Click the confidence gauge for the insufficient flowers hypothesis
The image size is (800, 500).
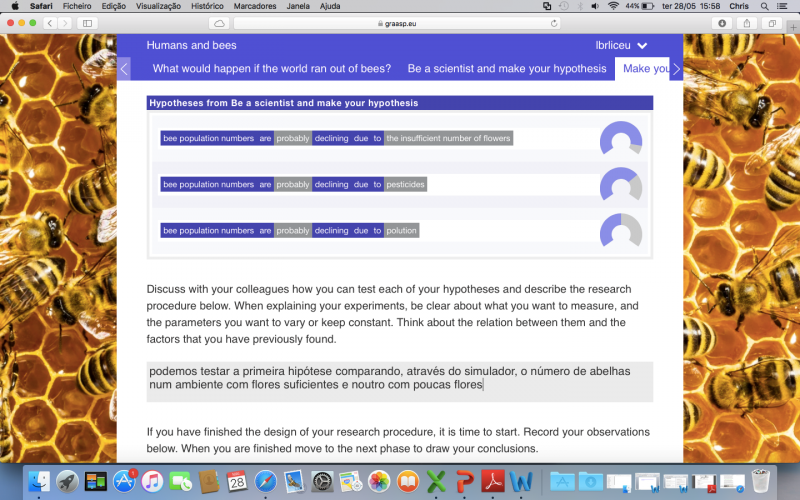[620, 138]
